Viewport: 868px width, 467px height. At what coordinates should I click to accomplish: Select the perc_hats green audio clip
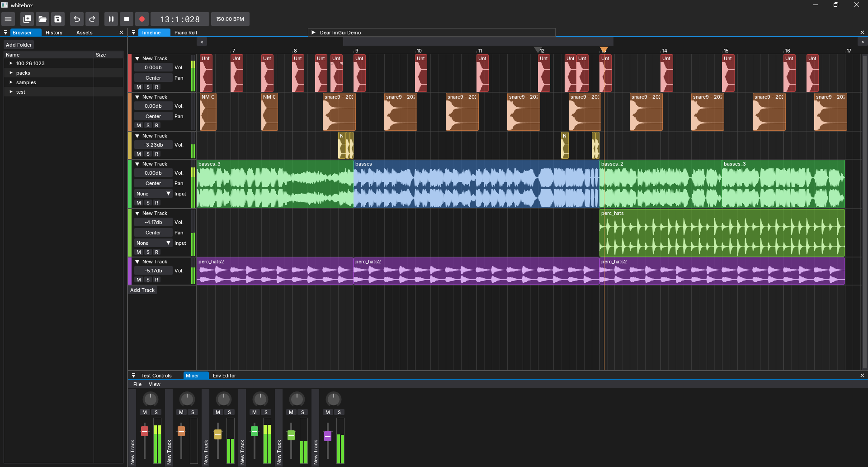click(x=722, y=233)
